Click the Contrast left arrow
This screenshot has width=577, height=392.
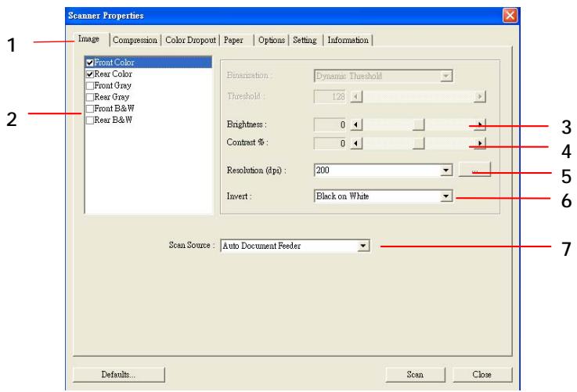tap(356, 143)
